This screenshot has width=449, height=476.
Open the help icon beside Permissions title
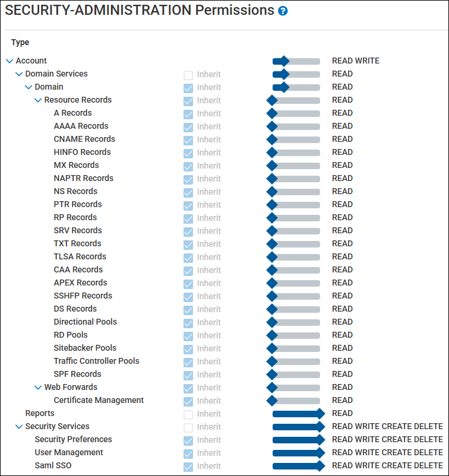(283, 11)
